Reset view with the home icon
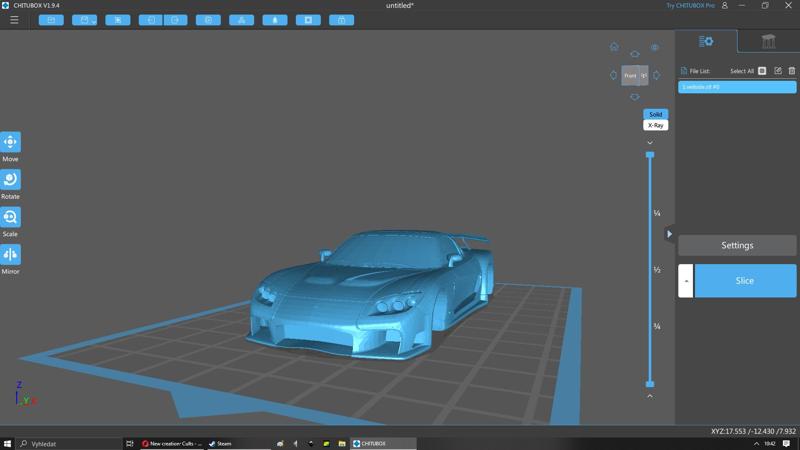 pyautogui.click(x=614, y=47)
